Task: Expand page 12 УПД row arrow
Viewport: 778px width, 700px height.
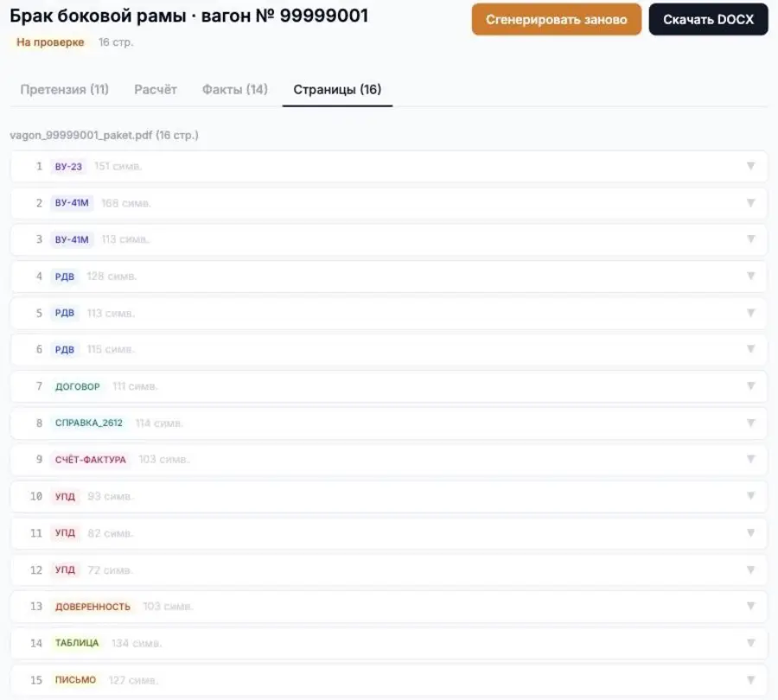Action: [x=750, y=570]
